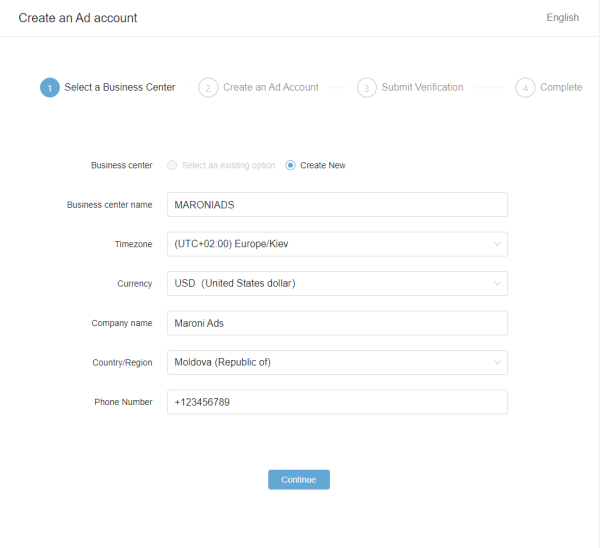The width and height of the screenshot is (600, 548).
Task: Choose 'Select an existing option' radio button
Action: click(173, 165)
